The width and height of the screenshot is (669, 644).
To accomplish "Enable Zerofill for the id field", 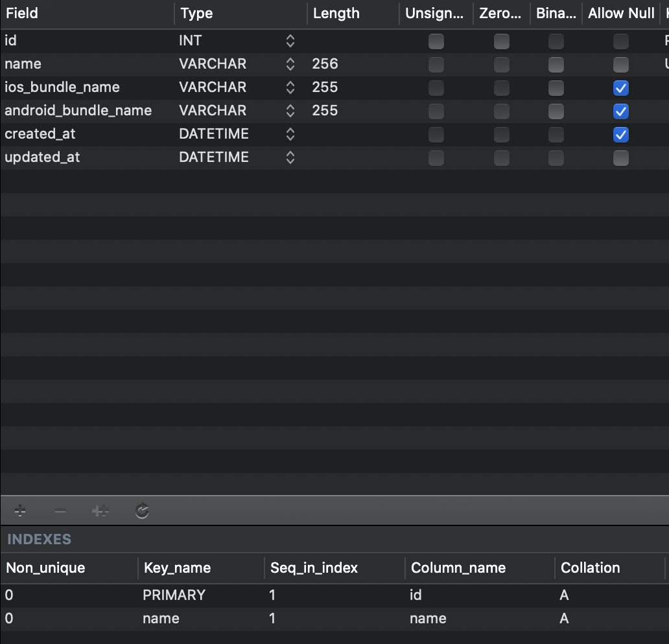I will tap(502, 41).
